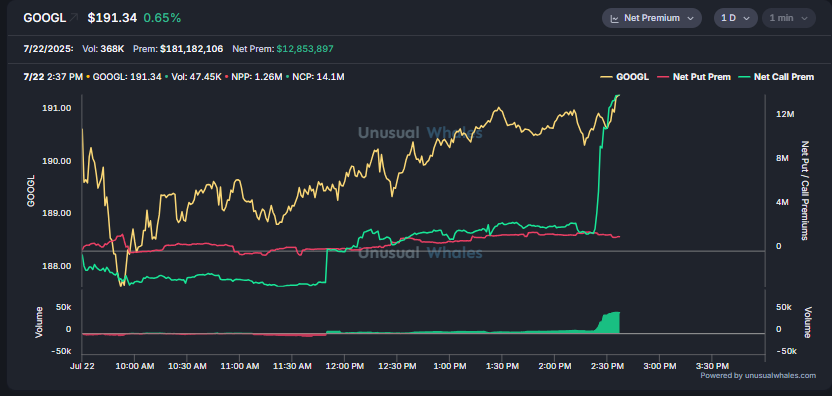Click the $191.34 price value
Screen dimensions: 832x396
click(112, 18)
